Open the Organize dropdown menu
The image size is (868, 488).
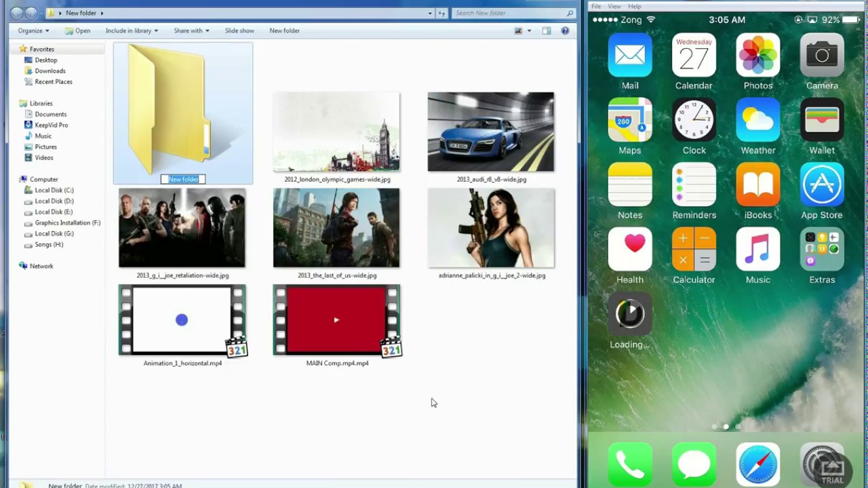pyautogui.click(x=33, y=30)
